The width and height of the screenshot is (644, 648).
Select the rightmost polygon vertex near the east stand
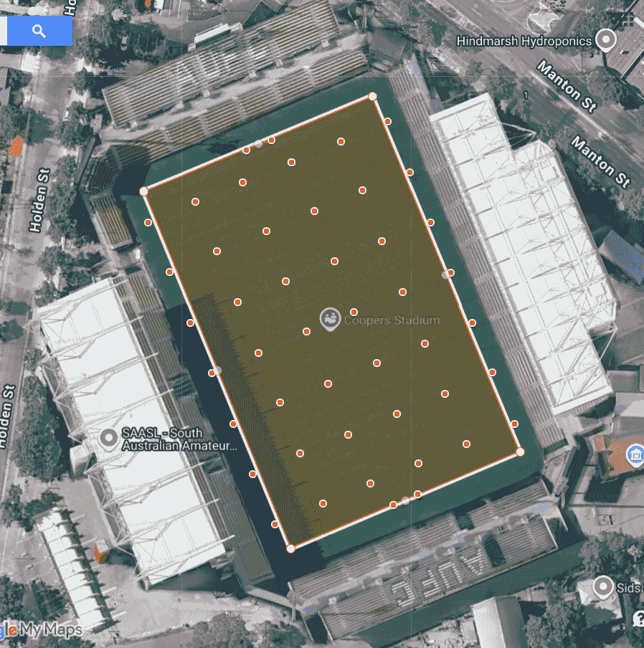click(518, 452)
